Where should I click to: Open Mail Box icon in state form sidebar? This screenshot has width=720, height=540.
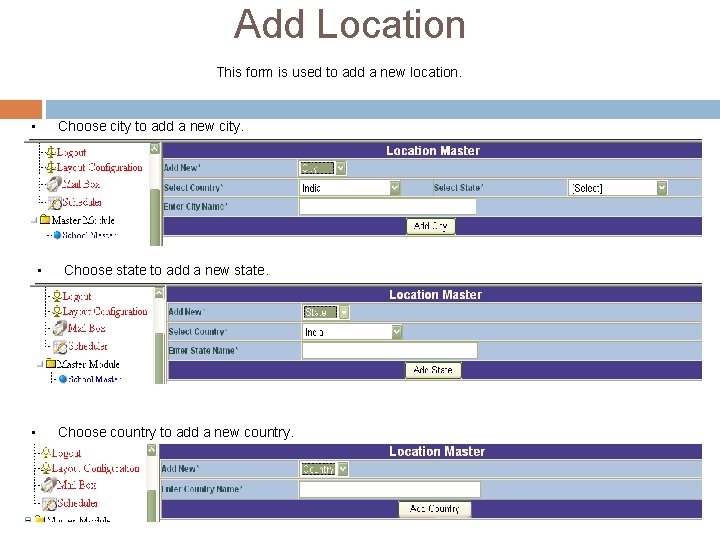60,328
